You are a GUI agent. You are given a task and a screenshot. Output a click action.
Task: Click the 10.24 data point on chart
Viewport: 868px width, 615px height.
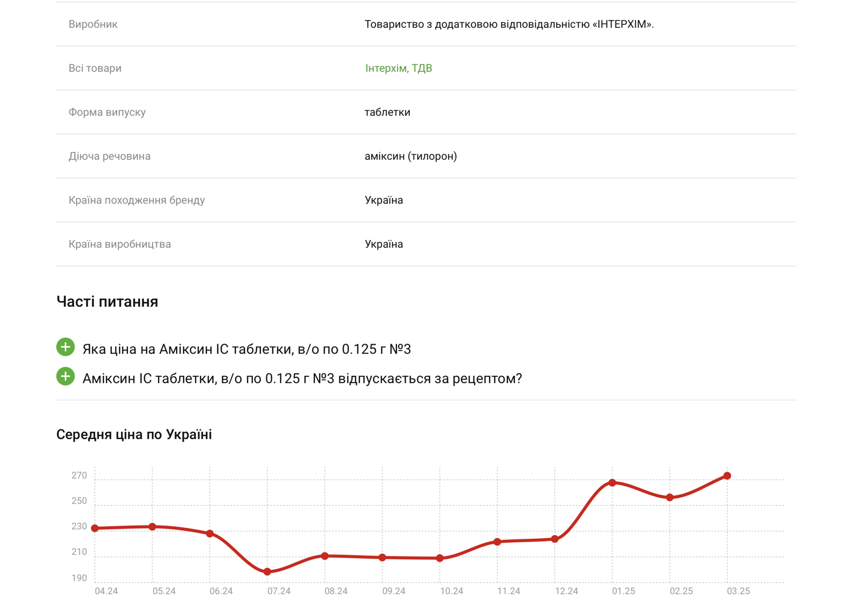[x=440, y=558]
